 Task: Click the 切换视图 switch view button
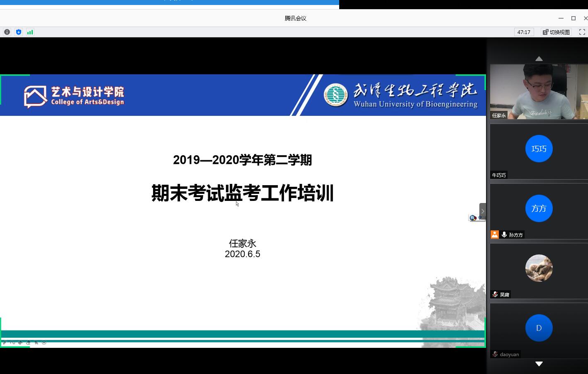[556, 32]
